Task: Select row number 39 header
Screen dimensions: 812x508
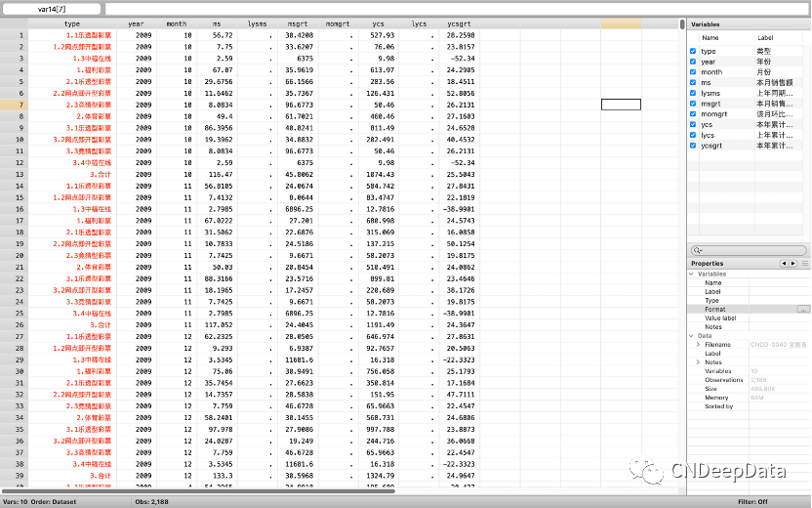Action: (x=14, y=476)
